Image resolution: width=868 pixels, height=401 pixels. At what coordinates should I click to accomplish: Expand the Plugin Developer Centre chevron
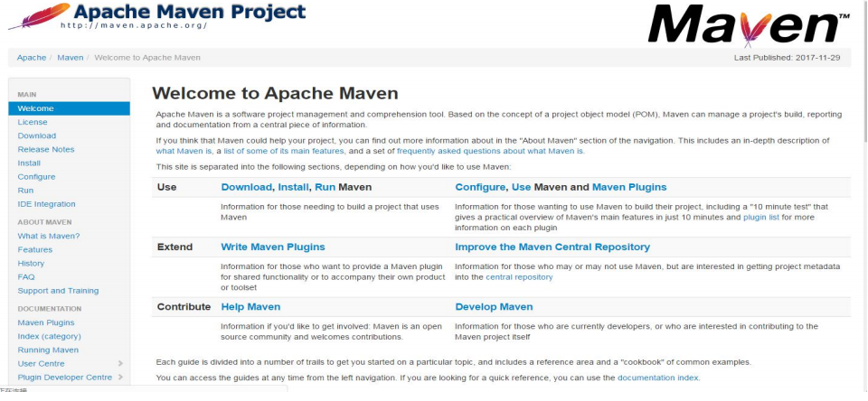(x=120, y=378)
